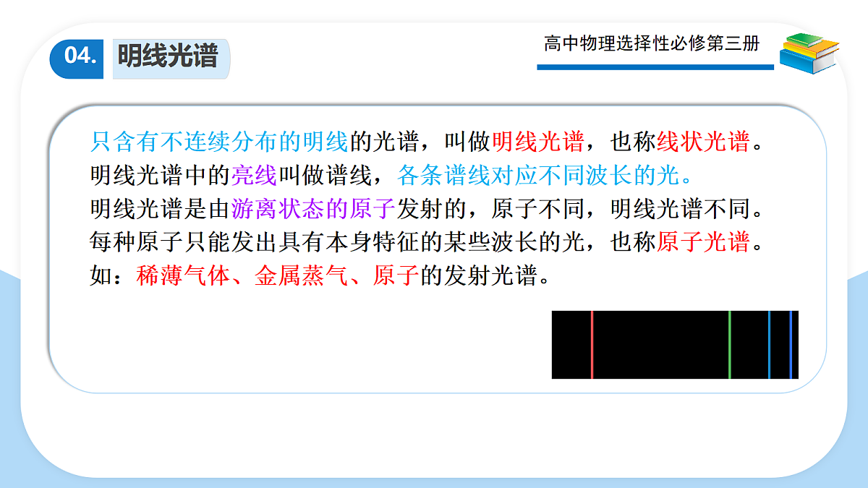Click the line starting '每种原子只能发出'
Viewport: 868px width, 488px height.
click(x=427, y=242)
